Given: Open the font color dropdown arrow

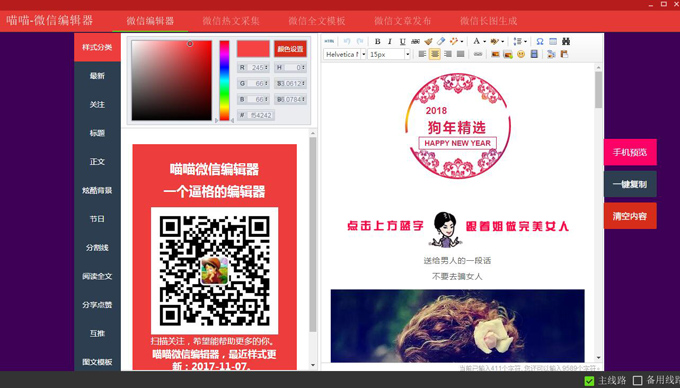Looking at the screenshot, I should pyautogui.click(x=484, y=42).
